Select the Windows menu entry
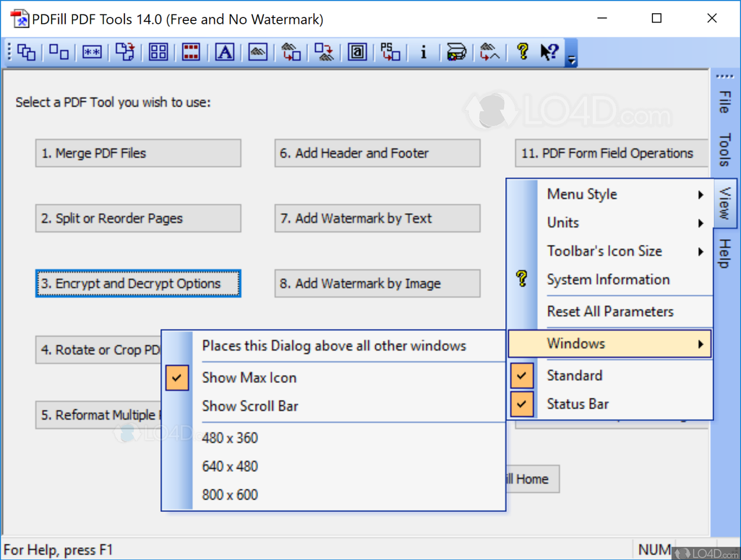The image size is (741, 560). [x=610, y=343]
